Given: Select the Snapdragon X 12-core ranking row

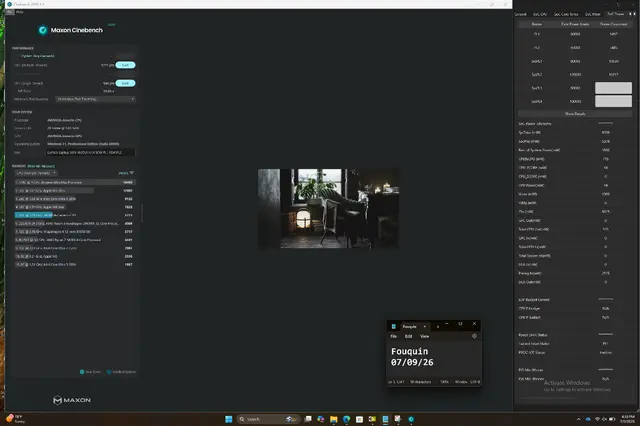Looking at the screenshot, I should (x=74, y=232).
